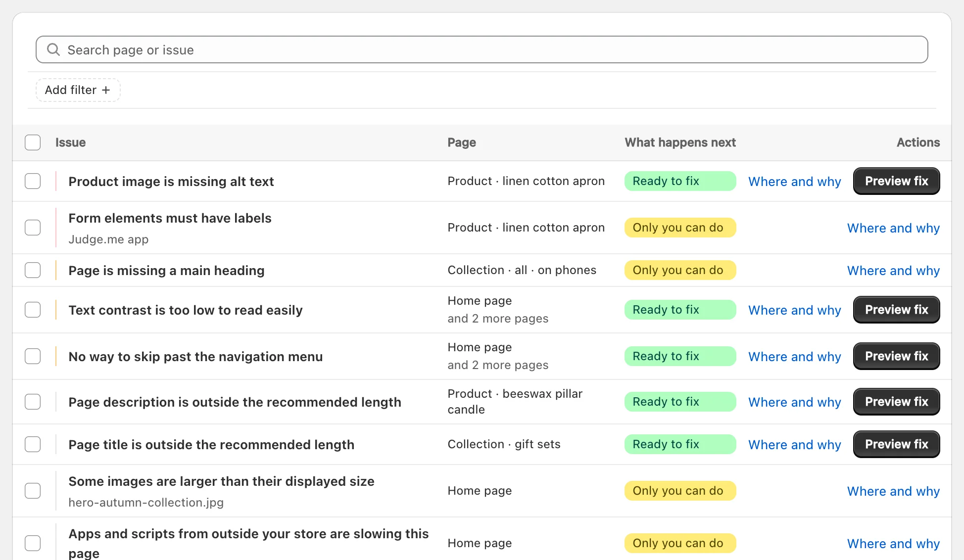
Task: Click the Issue column header
Action: 70,142
